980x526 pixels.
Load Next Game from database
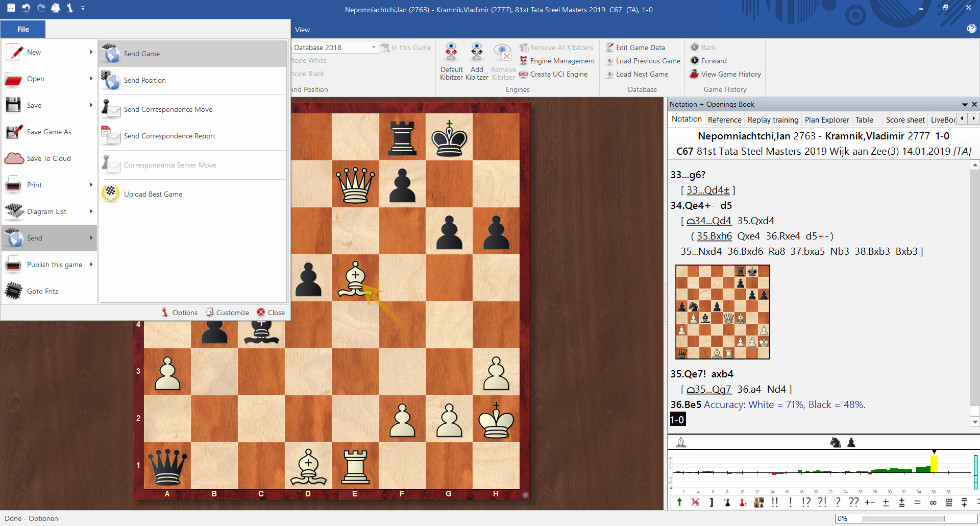click(x=637, y=74)
